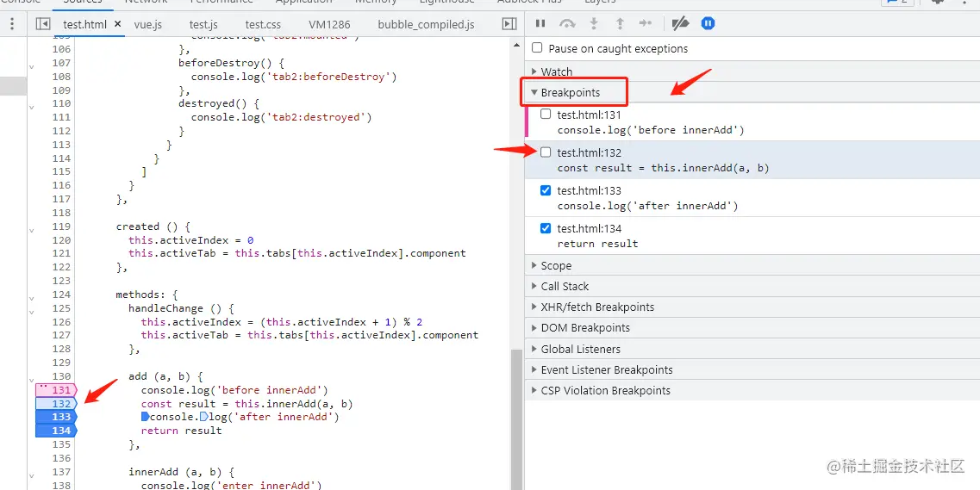Deactivate all breakpoints icon
The width and height of the screenshot is (980, 490).
(x=680, y=24)
